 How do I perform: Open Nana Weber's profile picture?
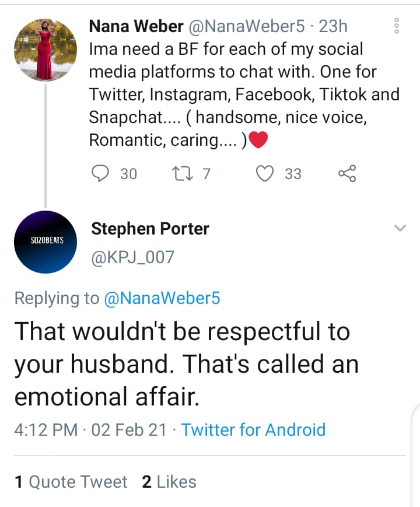[44, 50]
